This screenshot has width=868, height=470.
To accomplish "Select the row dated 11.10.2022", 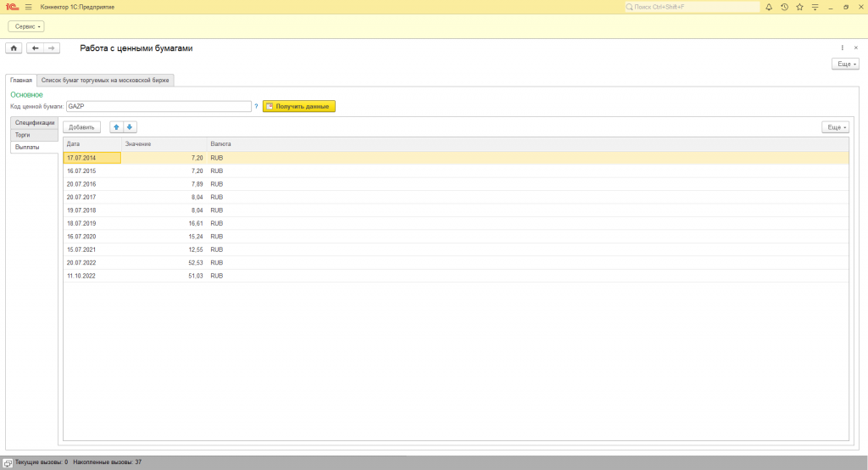I will [x=455, y=276].
